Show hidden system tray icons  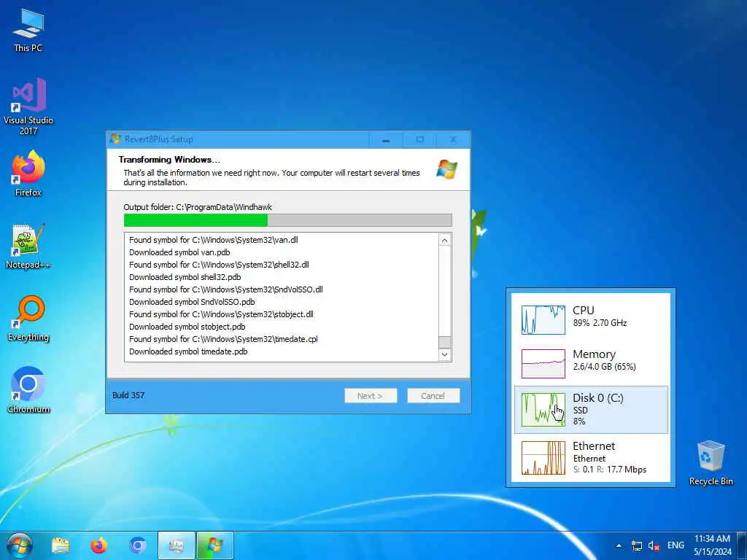point(619,545)
